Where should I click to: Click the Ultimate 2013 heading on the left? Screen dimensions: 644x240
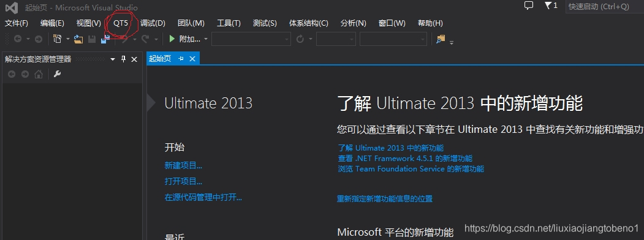(208, 103)
